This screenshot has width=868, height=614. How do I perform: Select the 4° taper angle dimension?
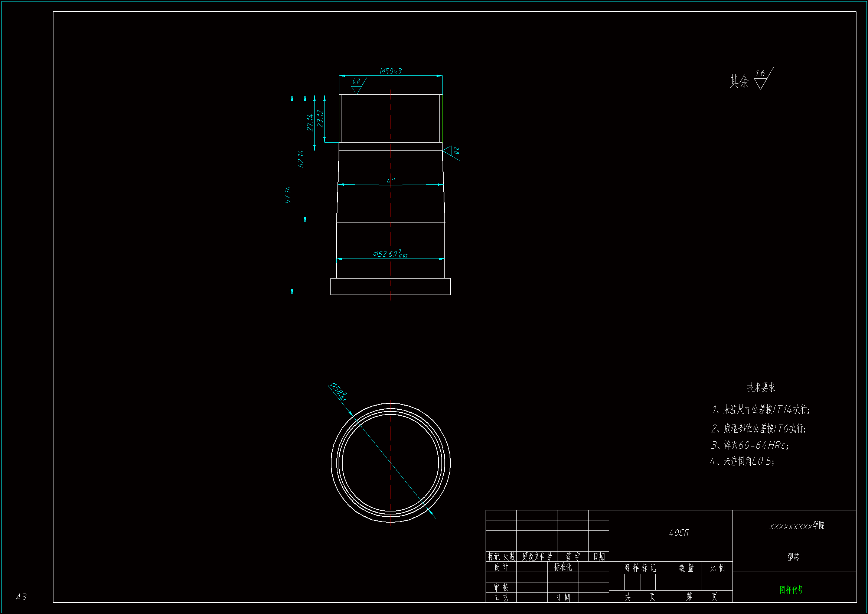[x=391, y=181]
